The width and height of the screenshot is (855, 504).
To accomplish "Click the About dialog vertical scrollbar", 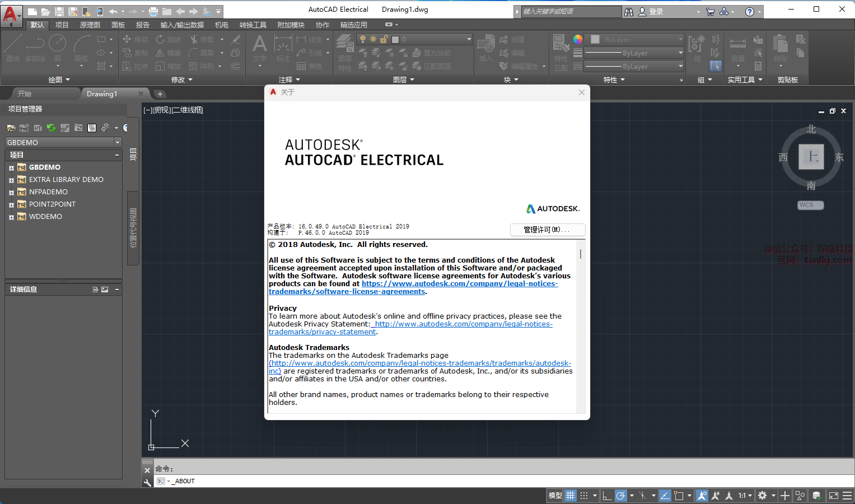I will (581, 254).
